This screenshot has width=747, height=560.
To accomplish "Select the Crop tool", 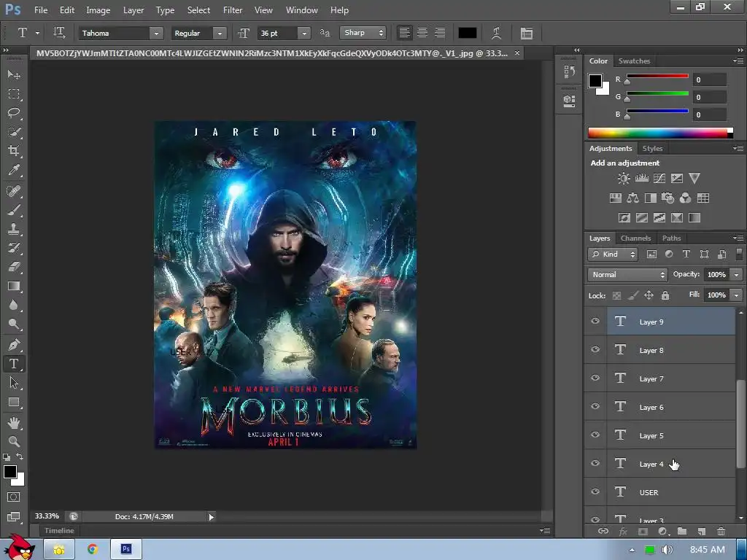I will (x=14, y=151).
